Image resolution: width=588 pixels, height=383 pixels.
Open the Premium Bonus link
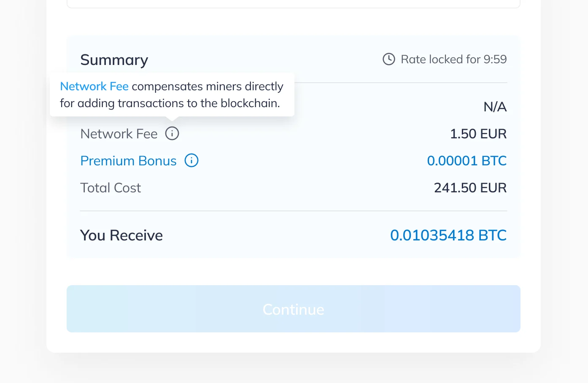pyautogui.click(x=129, y=161)
